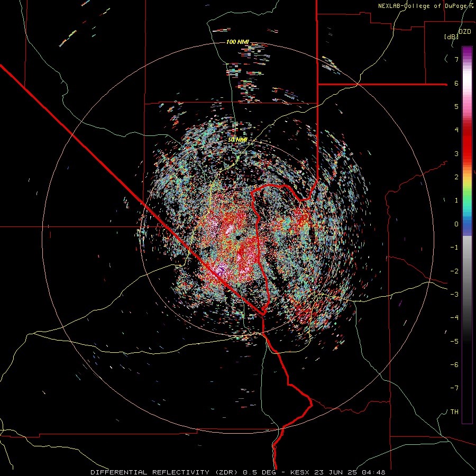The width and height of the screenshot is (476, 476).
Task: Click the 6 tick label on scale
Action: pyautogui.click(x=456, y=83)
